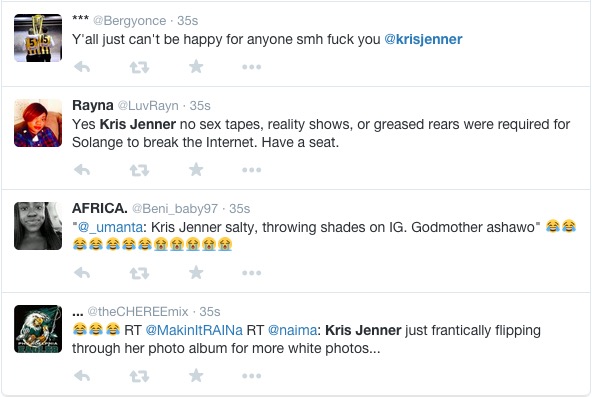Open Rayna's profile picture
Viewport: 592px width, 397px height.
(x=38, y=123)
